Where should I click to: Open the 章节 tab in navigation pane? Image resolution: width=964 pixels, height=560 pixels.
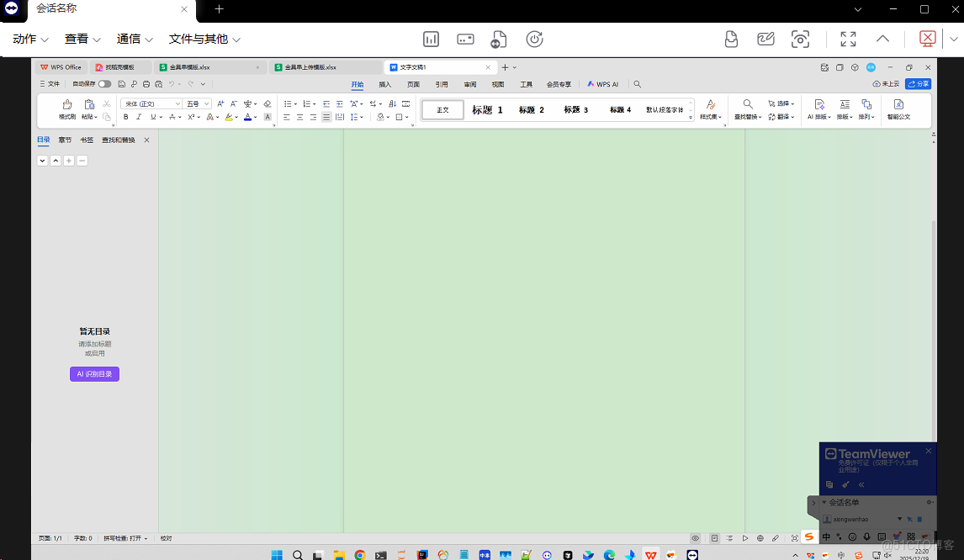click(65, 140)
